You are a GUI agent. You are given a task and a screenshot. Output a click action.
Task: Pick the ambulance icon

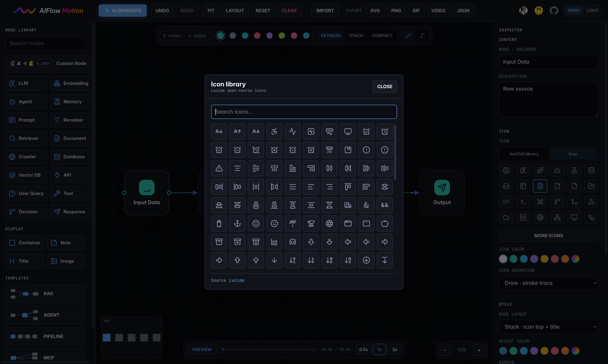pyautogui.click(x=348, y=205)
